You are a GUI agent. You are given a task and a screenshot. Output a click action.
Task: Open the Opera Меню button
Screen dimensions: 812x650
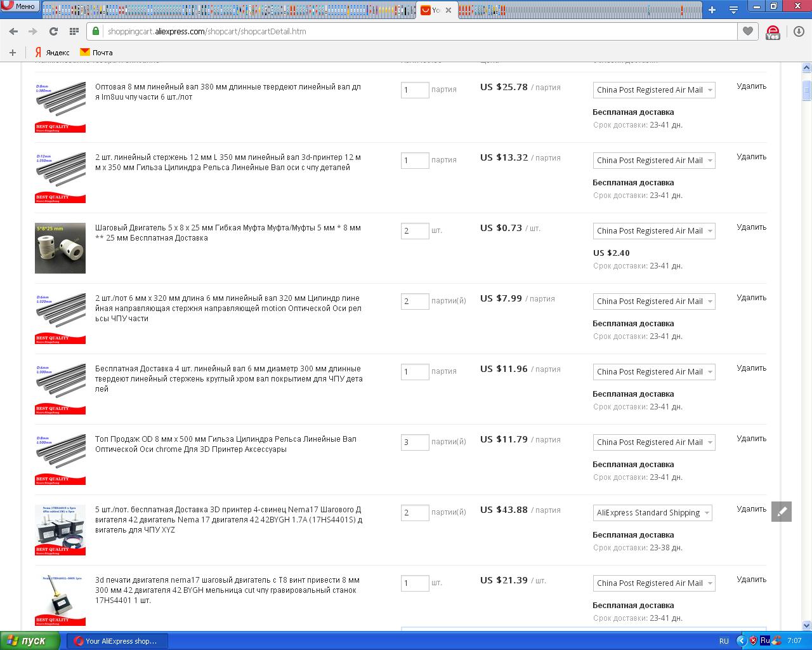click(20, 6)
